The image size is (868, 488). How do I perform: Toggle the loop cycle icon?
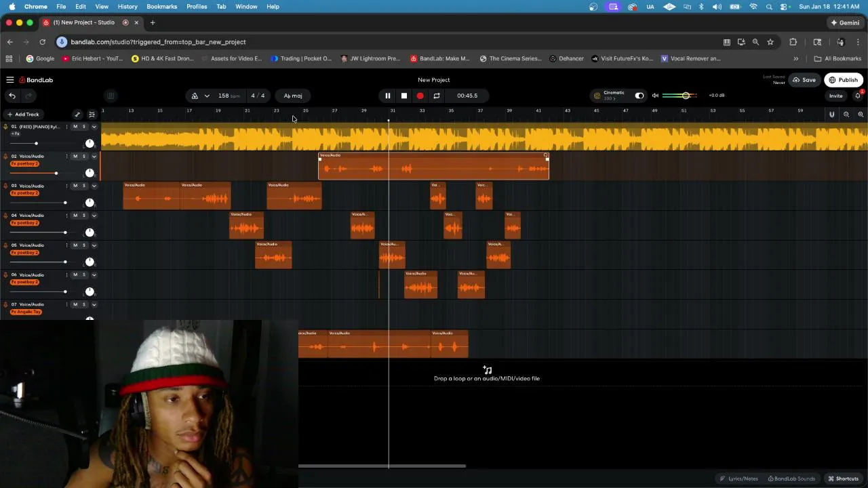(x=436, y=96)
